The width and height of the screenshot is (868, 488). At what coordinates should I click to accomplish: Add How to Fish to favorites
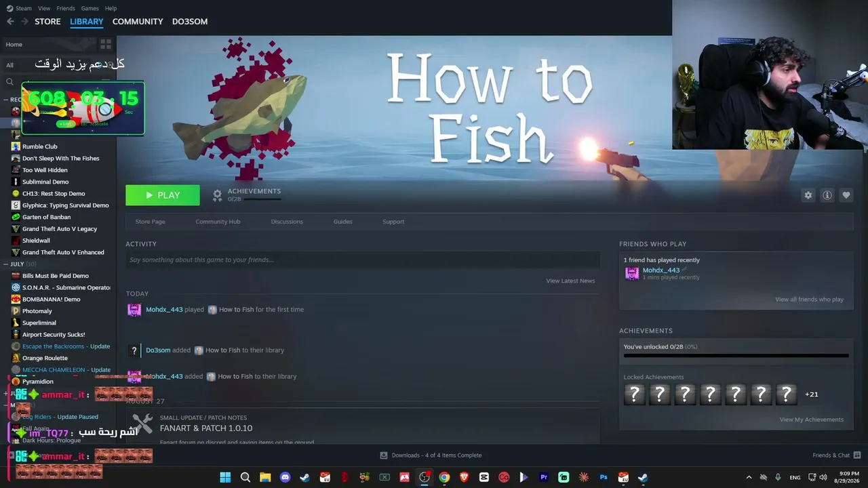(846, 195)
